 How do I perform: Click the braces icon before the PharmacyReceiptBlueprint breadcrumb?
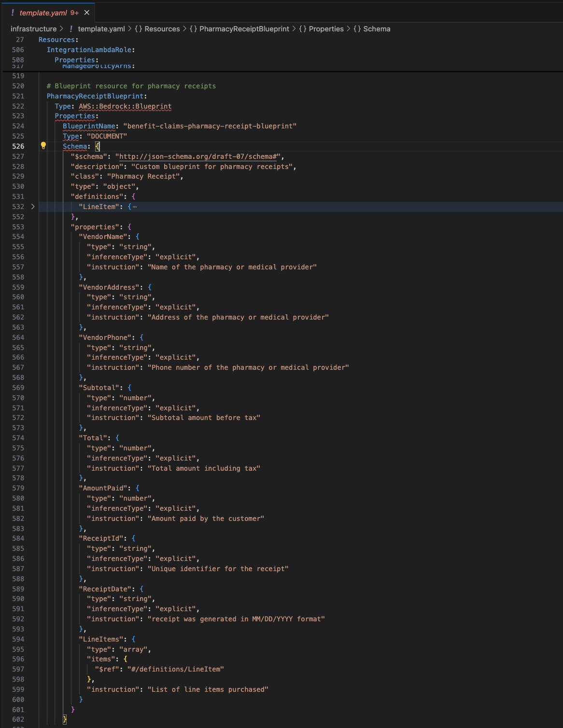[x=193, y=29]
